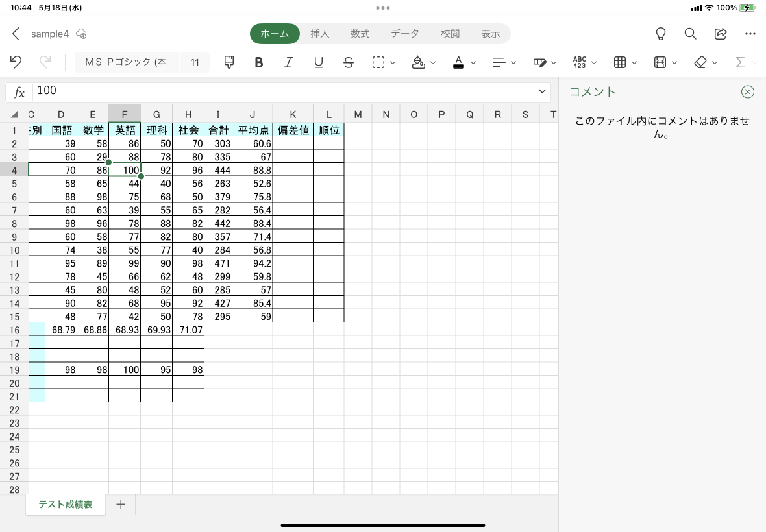Click the cell borders icon
The width and height of the screenshot is (766, 532).
[378, 62]
